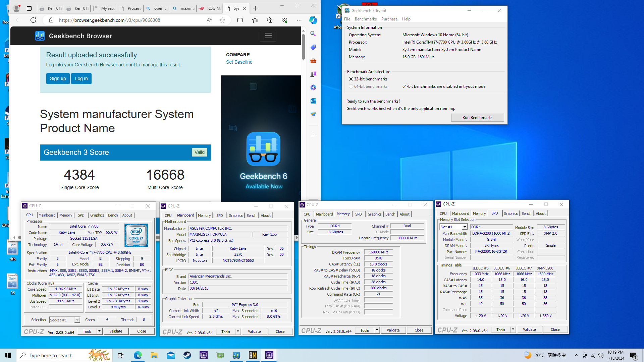Viewport: 644px width, 362px height.
Task: Click the Valid badge on Geekbench score
Action: [x=200, y=153]
